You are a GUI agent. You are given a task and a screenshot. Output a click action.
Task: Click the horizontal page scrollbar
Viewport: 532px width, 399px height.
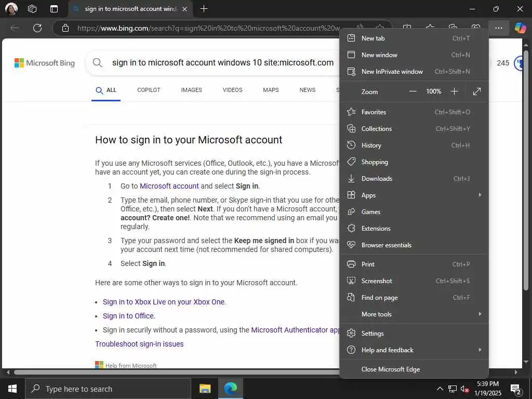tap(177, 372)
